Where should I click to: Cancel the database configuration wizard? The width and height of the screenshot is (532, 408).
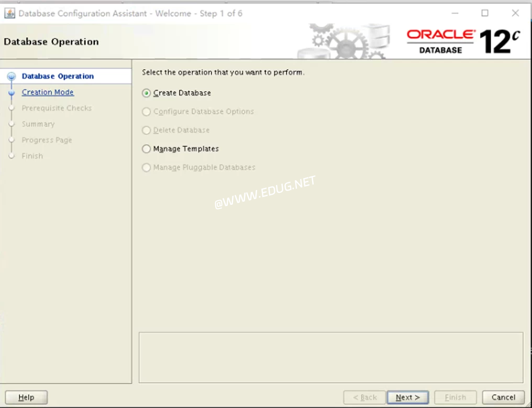point(504,398)
